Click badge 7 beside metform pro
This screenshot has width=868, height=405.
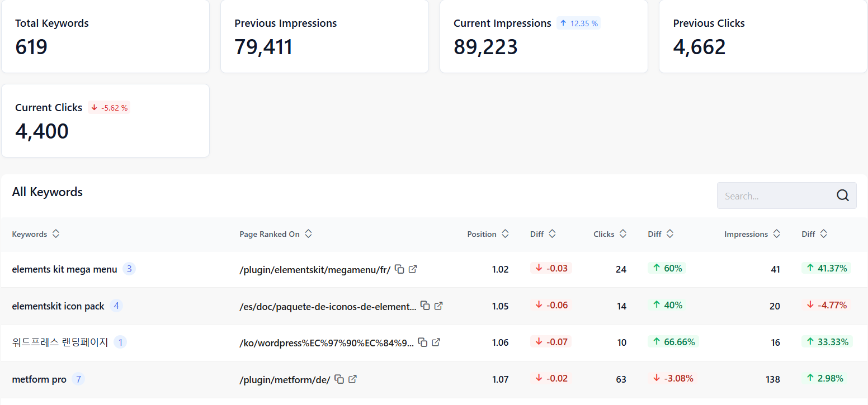point(78,379)
